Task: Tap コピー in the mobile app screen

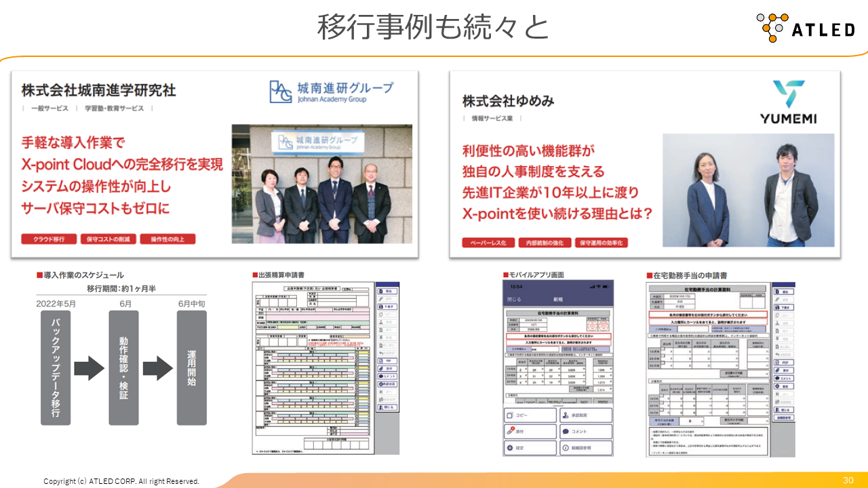Action: coord(530,415)
